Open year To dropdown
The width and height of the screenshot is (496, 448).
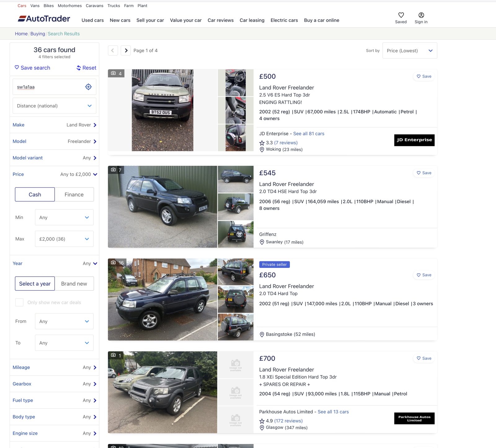[64, 343]
